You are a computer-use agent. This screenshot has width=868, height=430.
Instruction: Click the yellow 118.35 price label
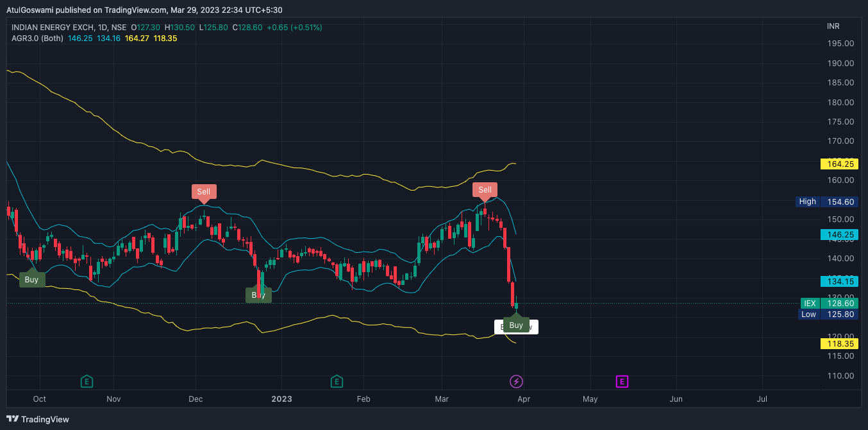click(839, 344)
